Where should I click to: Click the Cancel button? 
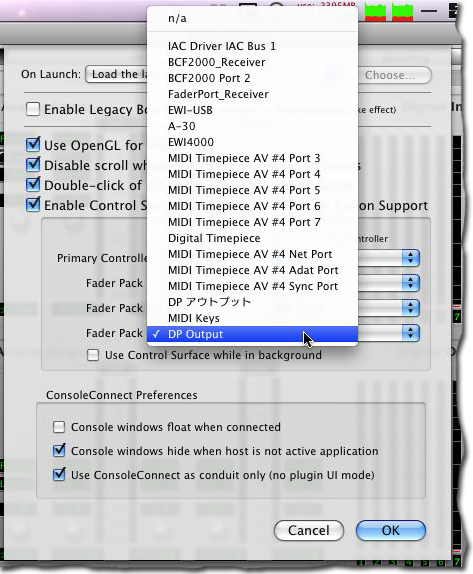pos(309,530)
